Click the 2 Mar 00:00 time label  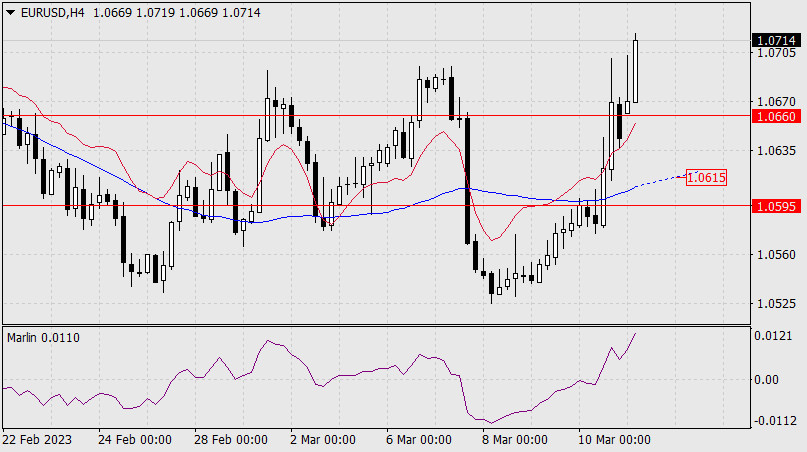click(323, 440)
